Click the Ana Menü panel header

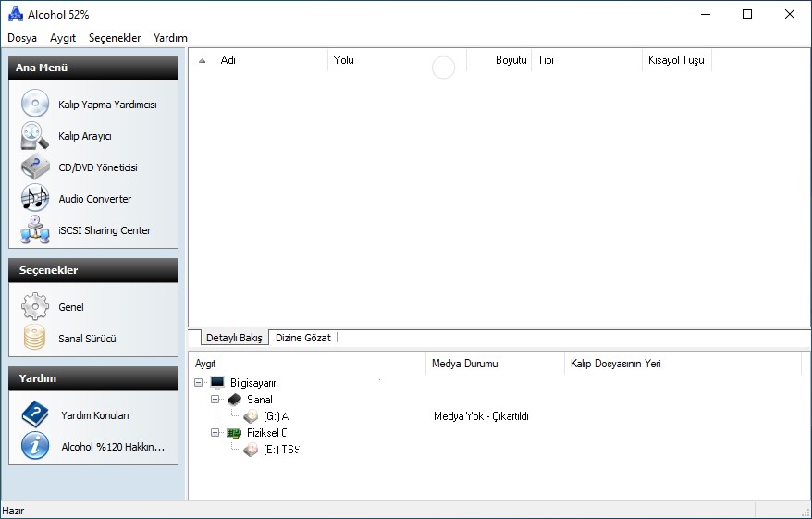pos(93,68)
